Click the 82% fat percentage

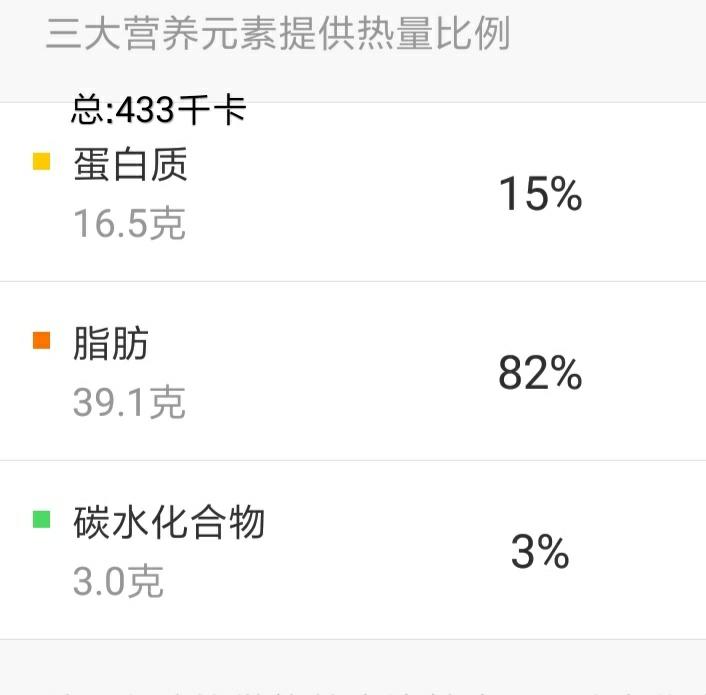[x=540, y=373]
